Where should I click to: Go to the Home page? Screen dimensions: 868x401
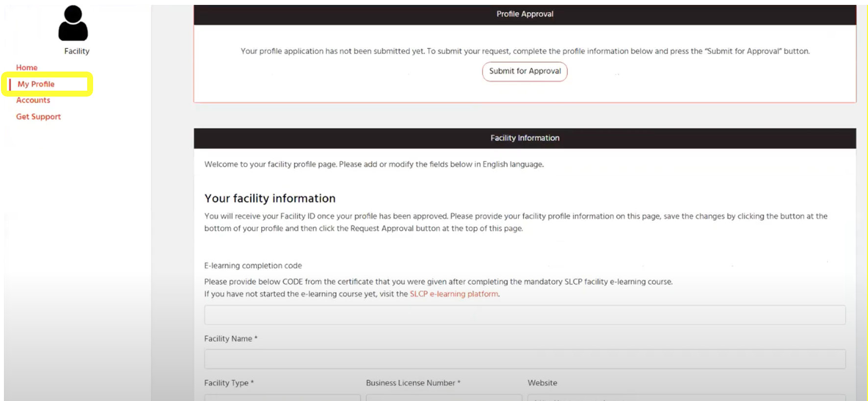pos(26,68)
